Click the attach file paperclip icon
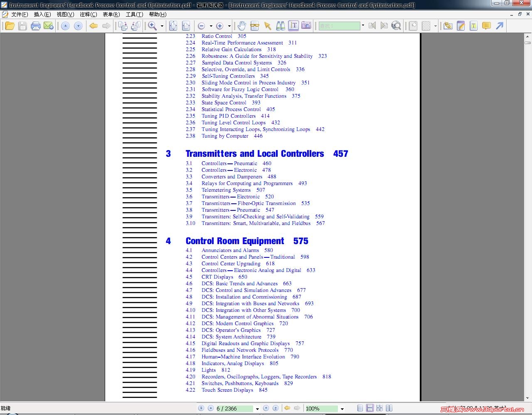The height and width of the screenshot is (415, 532). 448,26
